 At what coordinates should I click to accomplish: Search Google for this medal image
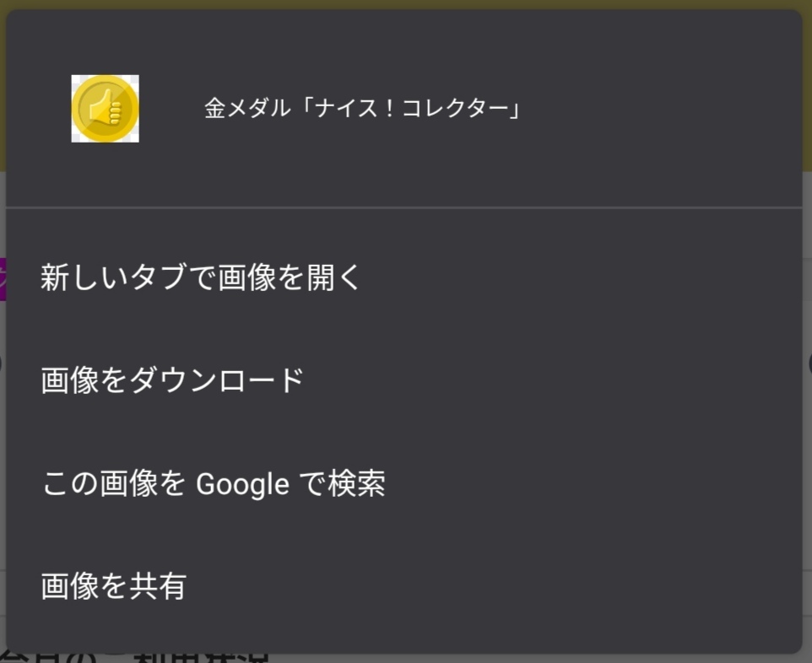213,484
